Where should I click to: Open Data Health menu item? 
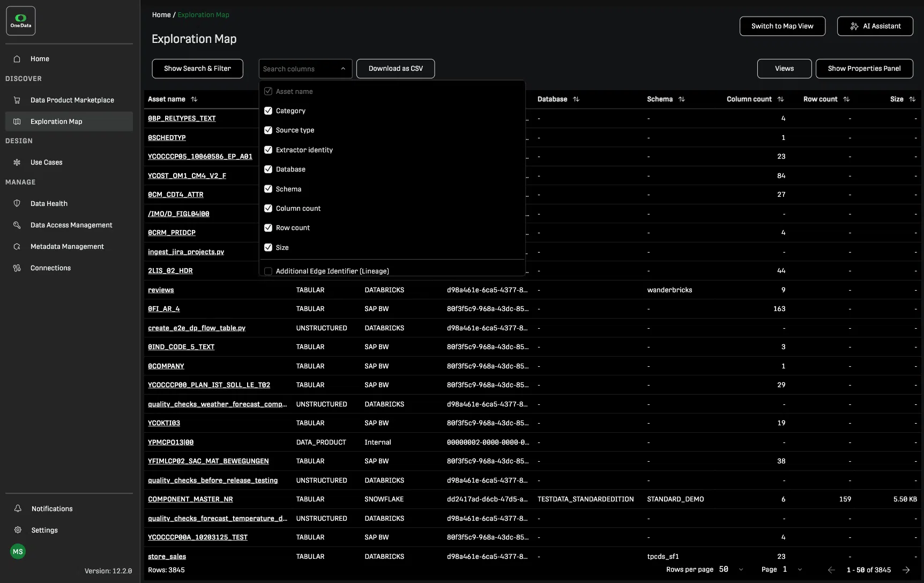coord(69,204)
